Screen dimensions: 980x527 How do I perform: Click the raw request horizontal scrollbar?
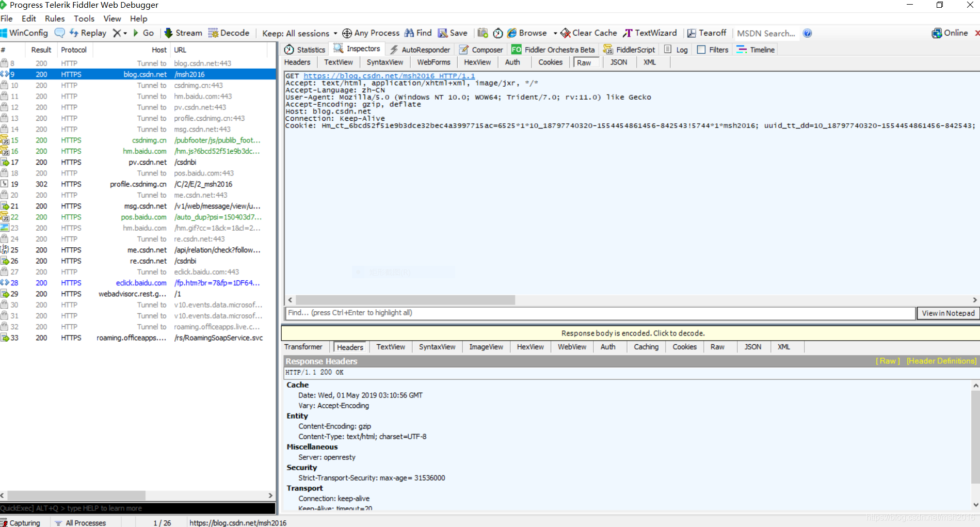(x=405, y=300)
